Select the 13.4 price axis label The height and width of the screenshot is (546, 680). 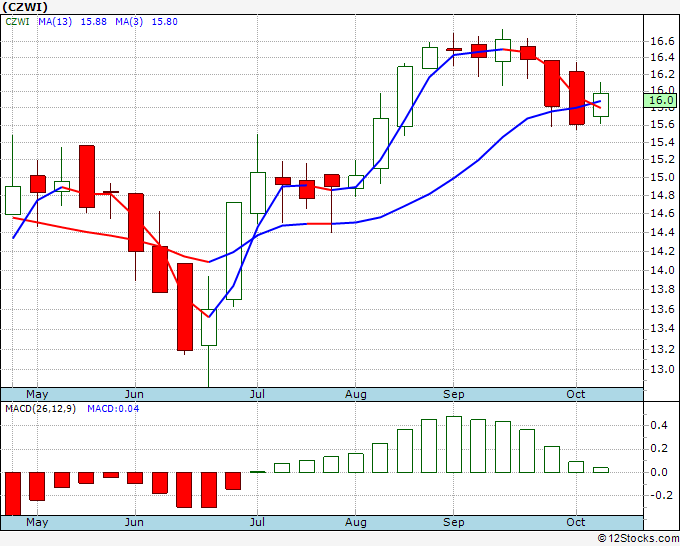(x=662, y=329)
